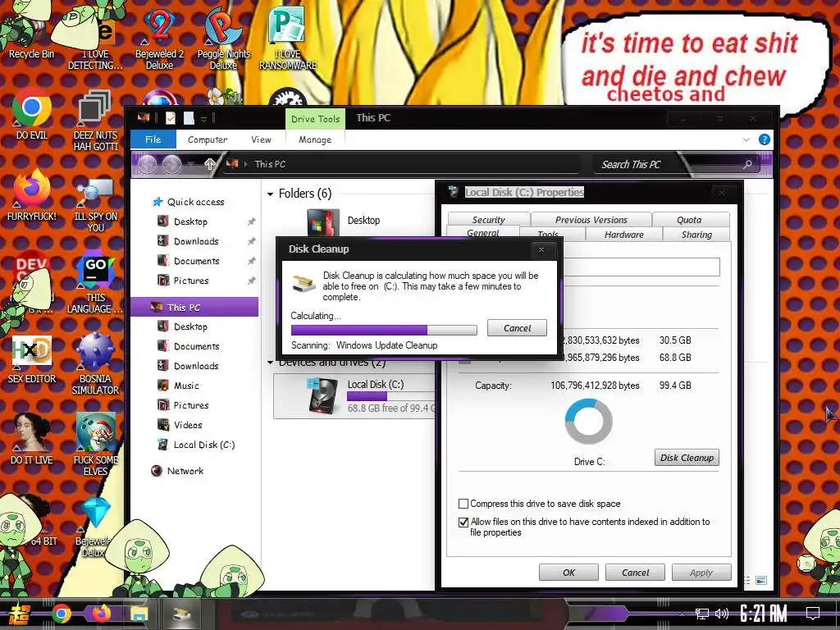Open the notification center icon
Image resolution: width=840 pixels, height=630 pixels.
point(813,613)
